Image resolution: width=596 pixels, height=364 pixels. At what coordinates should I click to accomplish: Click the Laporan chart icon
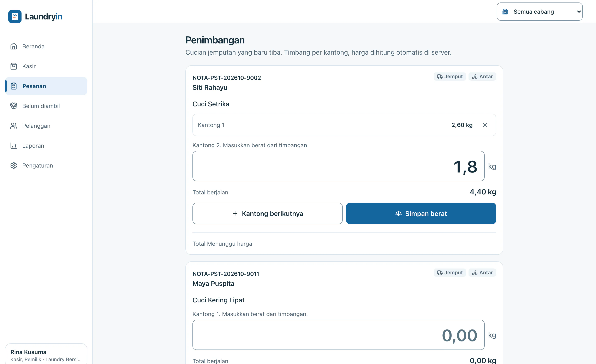13,146
